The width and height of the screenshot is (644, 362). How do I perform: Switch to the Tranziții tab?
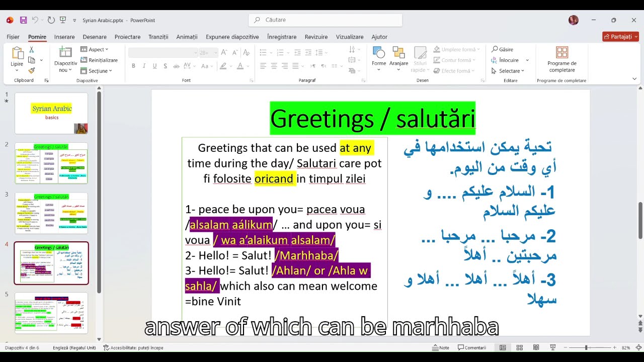click(x=158, y=37)
